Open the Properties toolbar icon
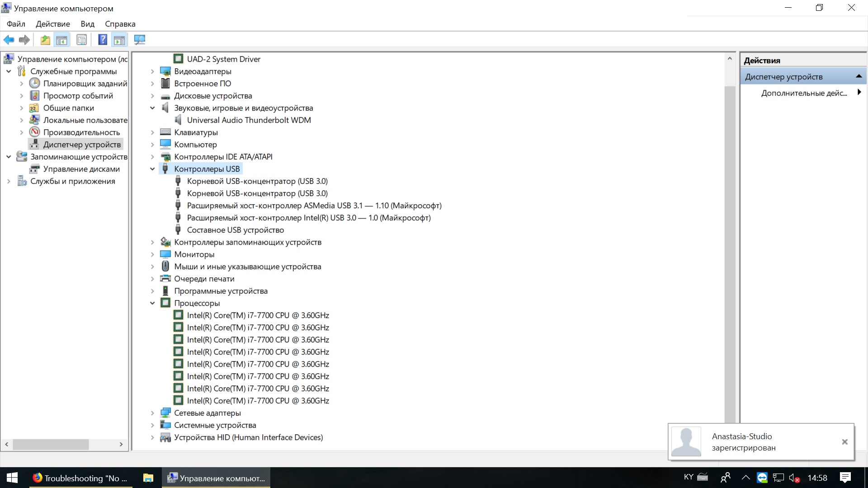 (x=82, y=40)
